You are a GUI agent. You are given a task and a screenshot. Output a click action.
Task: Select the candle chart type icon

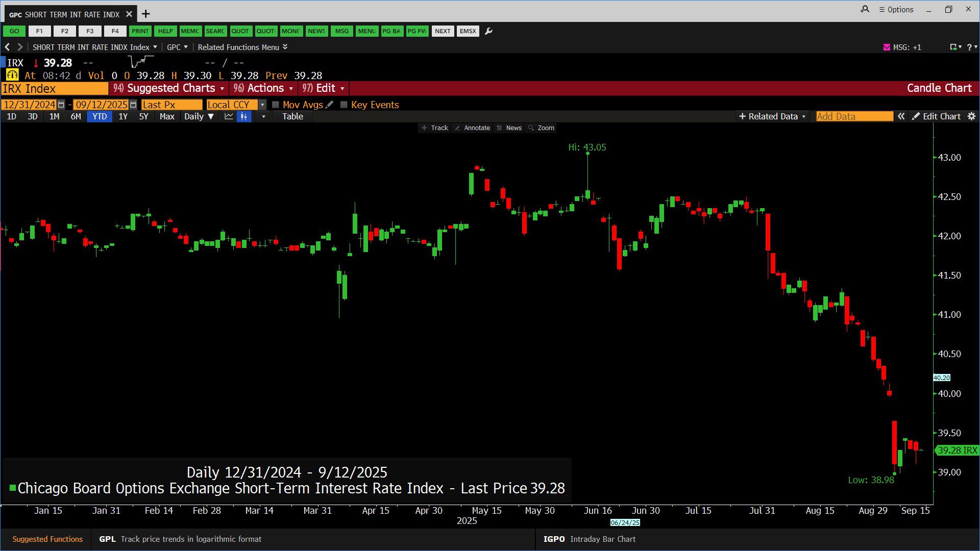tap(244, 116)
